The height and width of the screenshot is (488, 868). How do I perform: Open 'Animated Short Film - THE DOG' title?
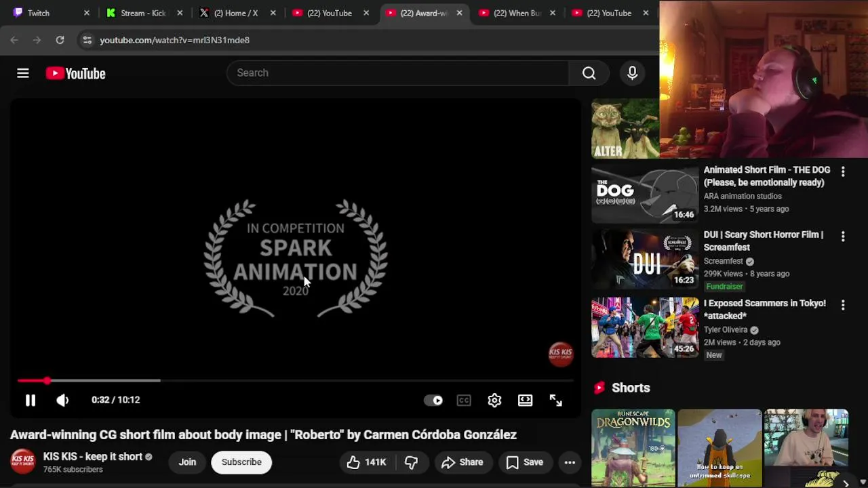click(767, 176)
